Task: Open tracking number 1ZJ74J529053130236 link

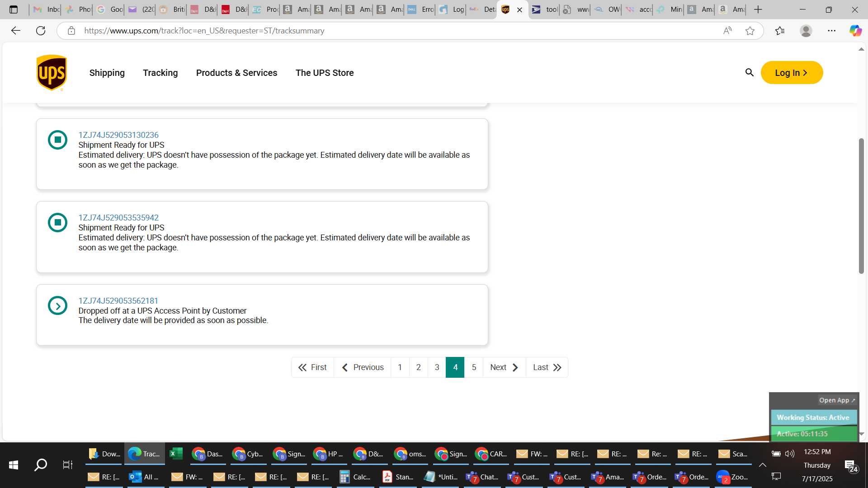Action: point(118,135)
